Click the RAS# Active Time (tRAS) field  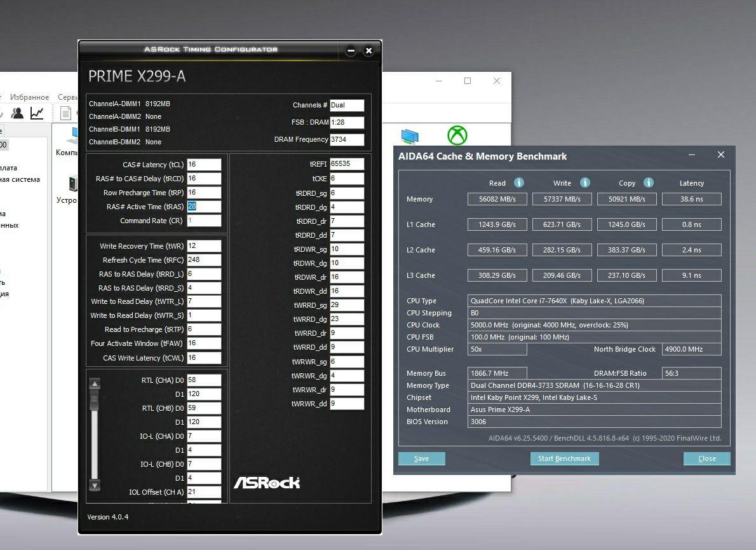click(204, 207)
